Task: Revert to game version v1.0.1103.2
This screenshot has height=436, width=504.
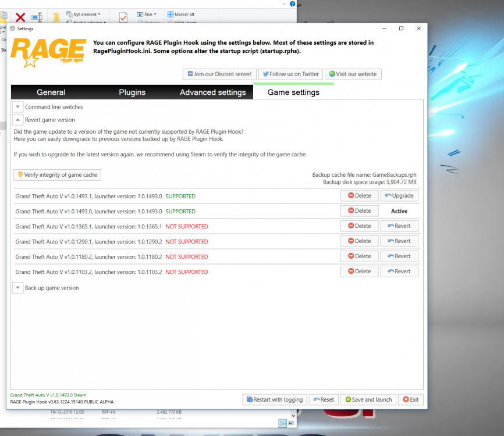Action: [399, 271]
